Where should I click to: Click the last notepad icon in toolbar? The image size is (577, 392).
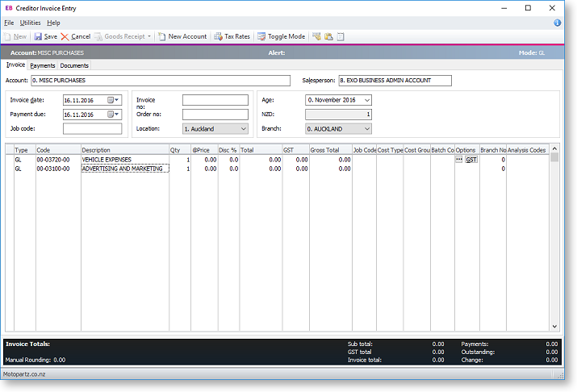point(341,36)
